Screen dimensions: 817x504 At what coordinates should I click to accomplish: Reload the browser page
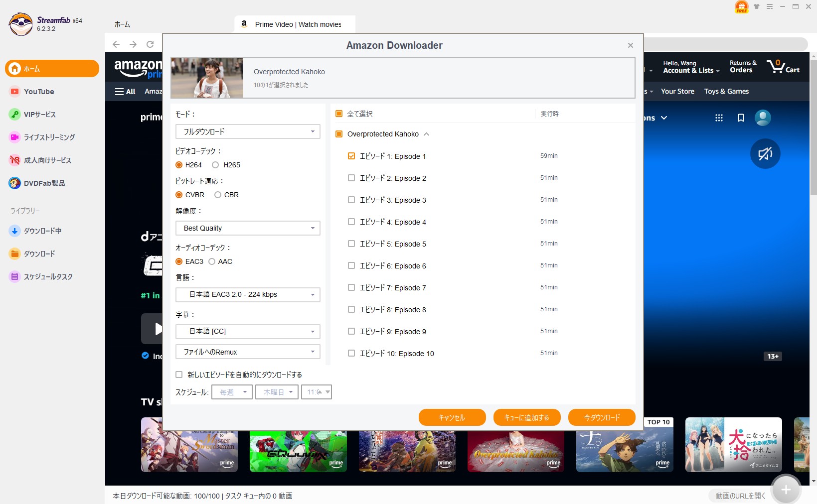click(x=150, y=44)
